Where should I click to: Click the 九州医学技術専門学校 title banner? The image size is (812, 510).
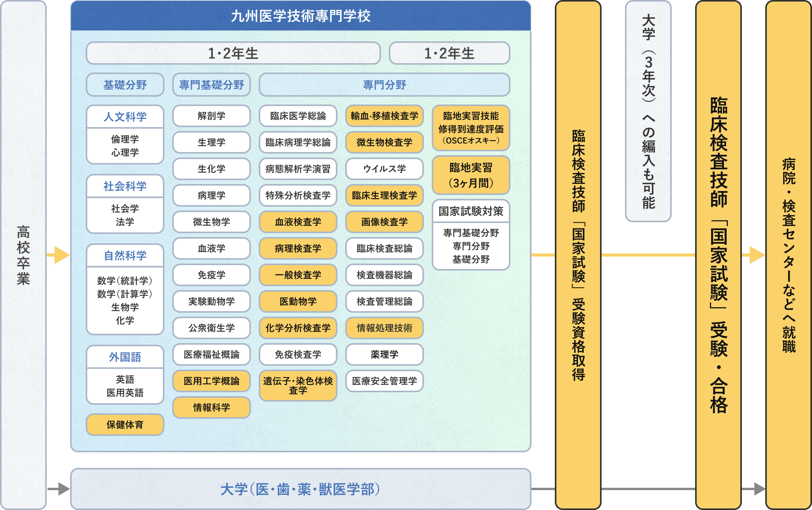click(x=300, y=16)
